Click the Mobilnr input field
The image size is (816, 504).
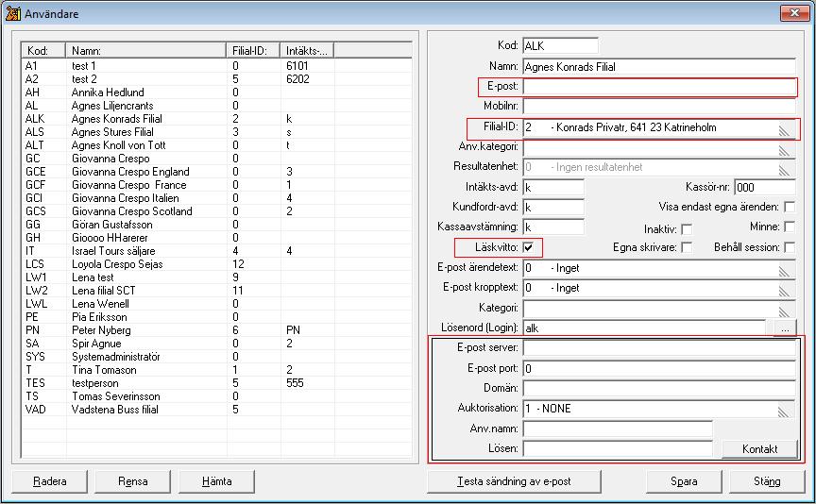659,106
